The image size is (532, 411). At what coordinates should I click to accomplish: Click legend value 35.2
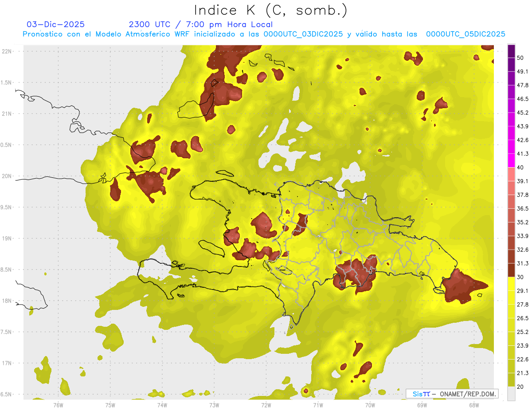tap(523, 222)
